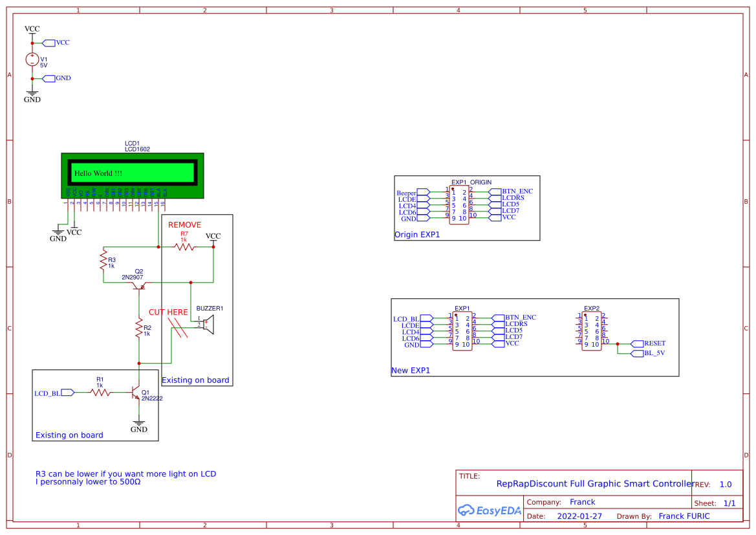Select the Beeper net port on Origin EXP1

423,192
